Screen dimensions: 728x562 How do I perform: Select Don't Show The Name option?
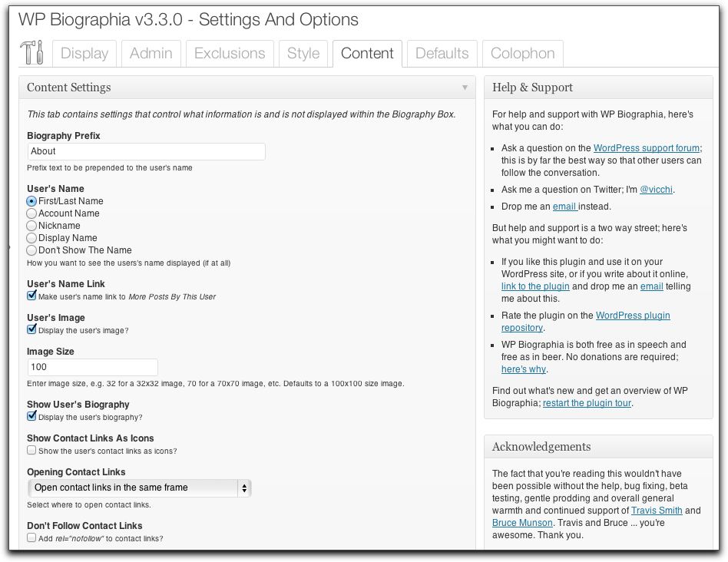(x=31, y=250)
